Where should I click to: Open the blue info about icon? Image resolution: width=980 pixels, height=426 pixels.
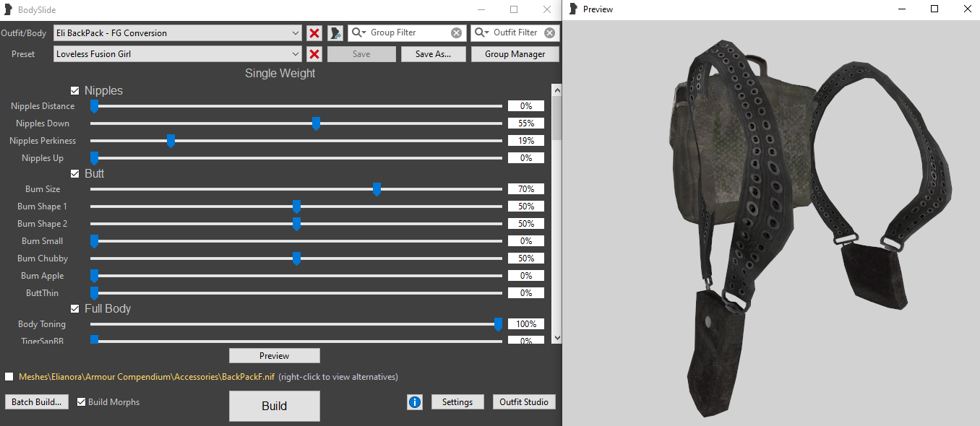[x=415, y=402]
